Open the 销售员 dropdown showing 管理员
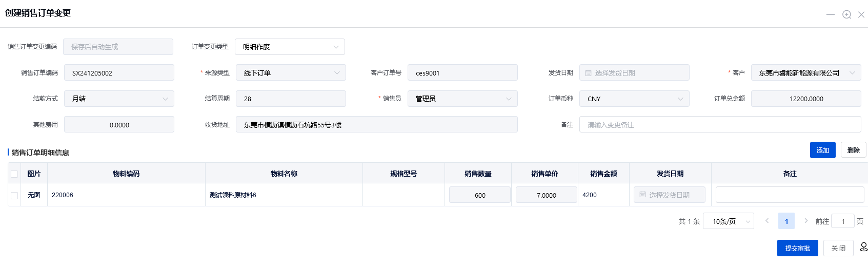The image size is (868, 265). pos(462,99)
